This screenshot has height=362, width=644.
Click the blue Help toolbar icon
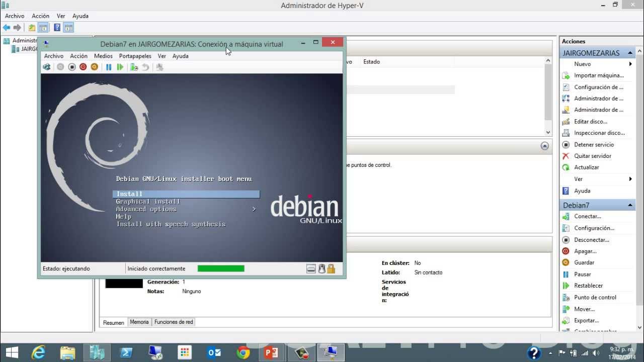57,28
